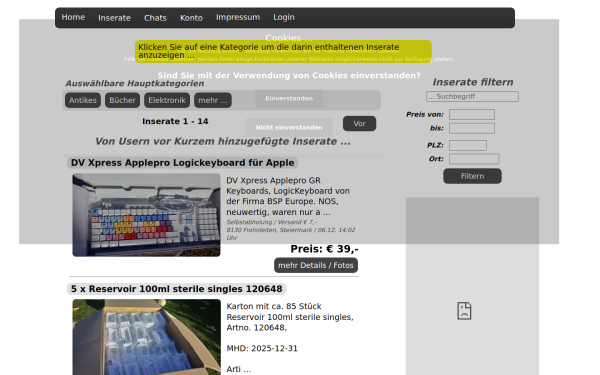Open the Chats section
This screenshot has height=375, width=600.
click(155, 18)
